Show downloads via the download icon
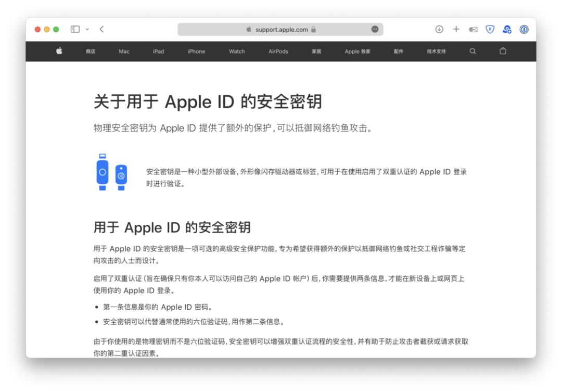562x392 pixels. click(x=439, y=29)
